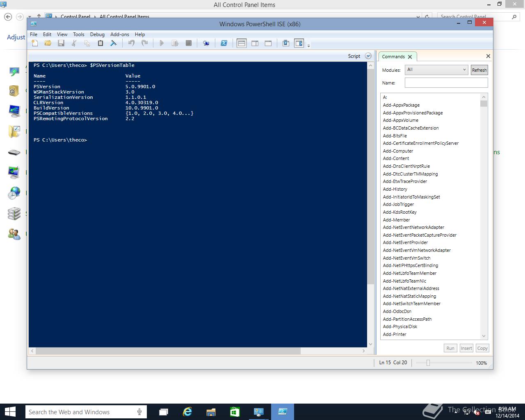The width and height of the screenshot is (525, 420).
Task: Select Add-NetEventProvider in the command list
Action: pyautogui.click(x=405, y=242)
